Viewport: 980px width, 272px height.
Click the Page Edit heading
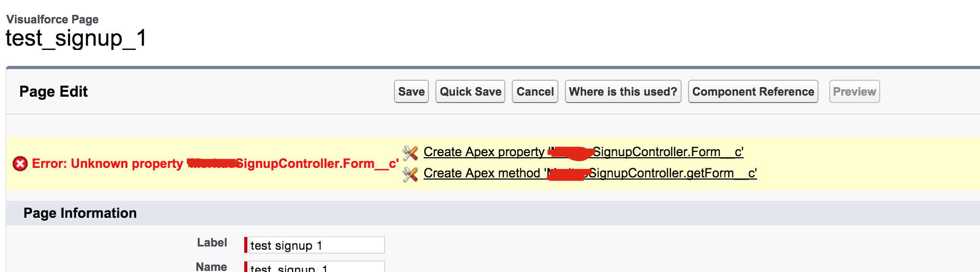(x=54, y=92)
